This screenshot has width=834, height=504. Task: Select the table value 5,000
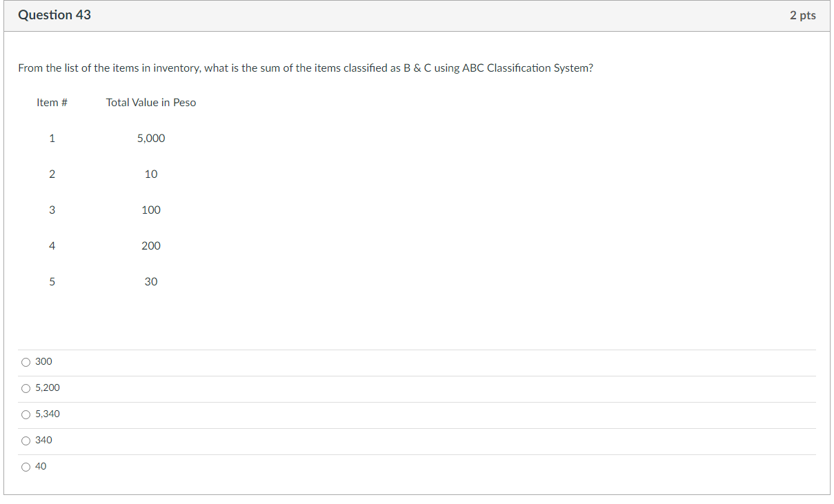(x=152, y=138)
